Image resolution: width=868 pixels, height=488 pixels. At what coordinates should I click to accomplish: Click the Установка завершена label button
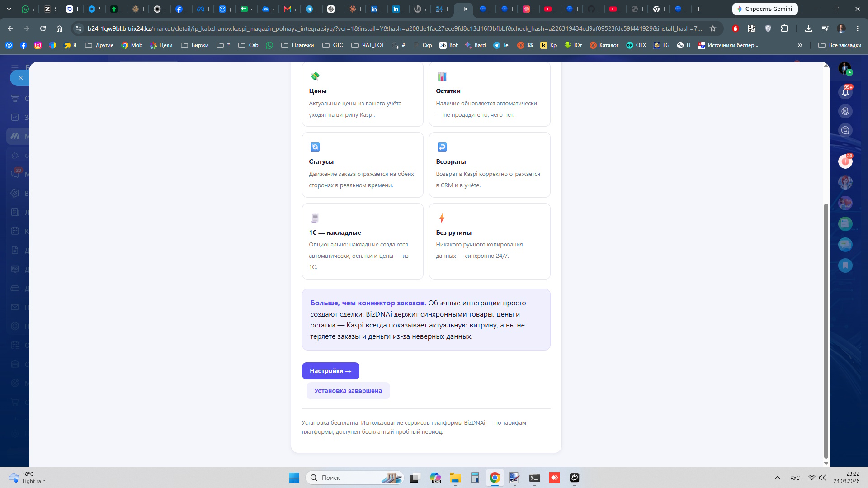click(348, 391)
